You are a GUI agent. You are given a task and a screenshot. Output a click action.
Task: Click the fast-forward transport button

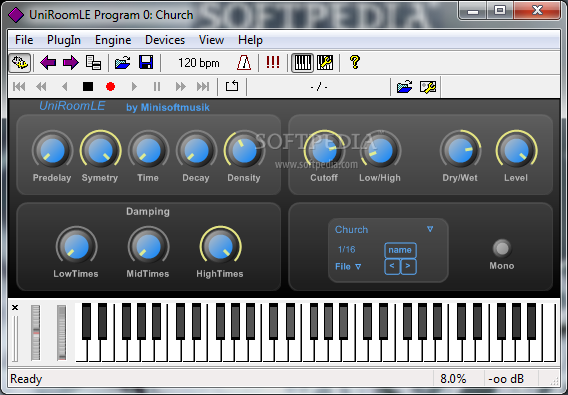point(180,87)
